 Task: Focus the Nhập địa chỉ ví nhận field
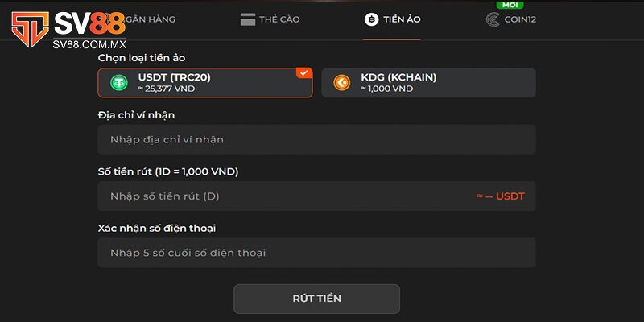(316, 139)
